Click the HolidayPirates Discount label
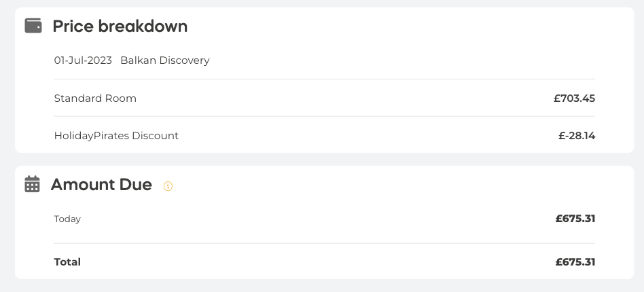 (x=116, y=136)
